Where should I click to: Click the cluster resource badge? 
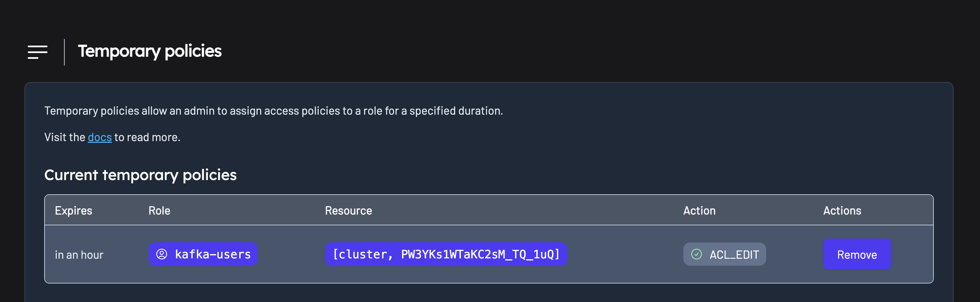446,254
